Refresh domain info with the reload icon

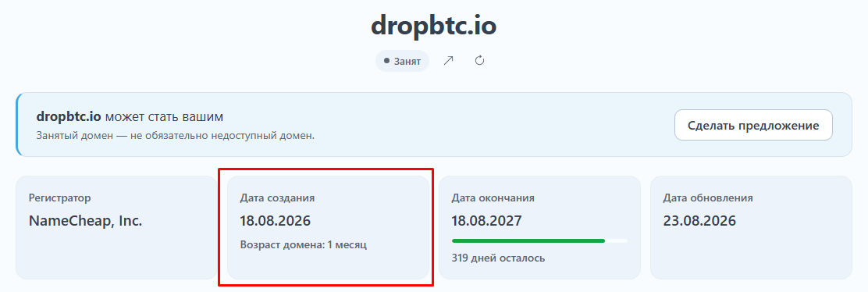(x=480, y=60)
